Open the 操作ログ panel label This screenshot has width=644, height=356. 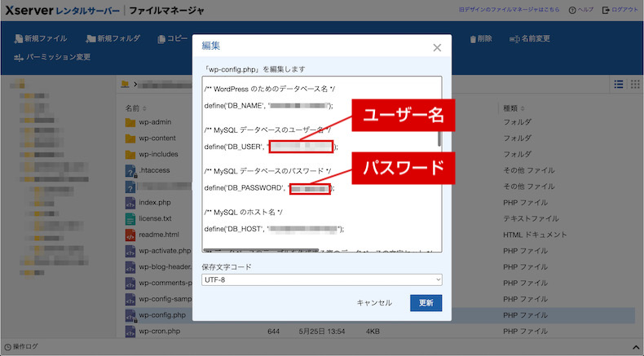coord(25,346)
